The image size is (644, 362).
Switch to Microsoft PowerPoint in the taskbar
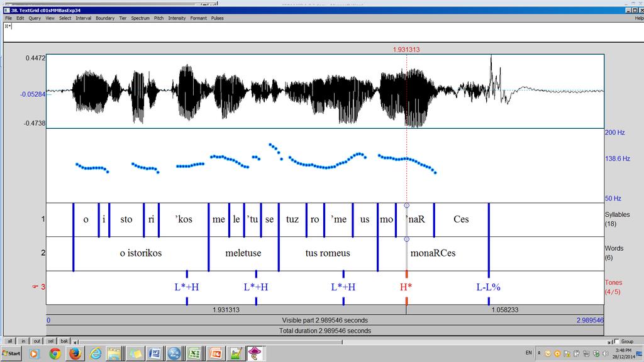tap(215, 353)
